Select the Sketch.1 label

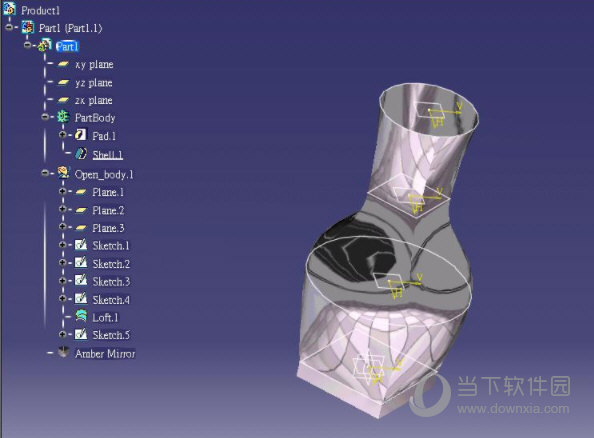point(111,246)
